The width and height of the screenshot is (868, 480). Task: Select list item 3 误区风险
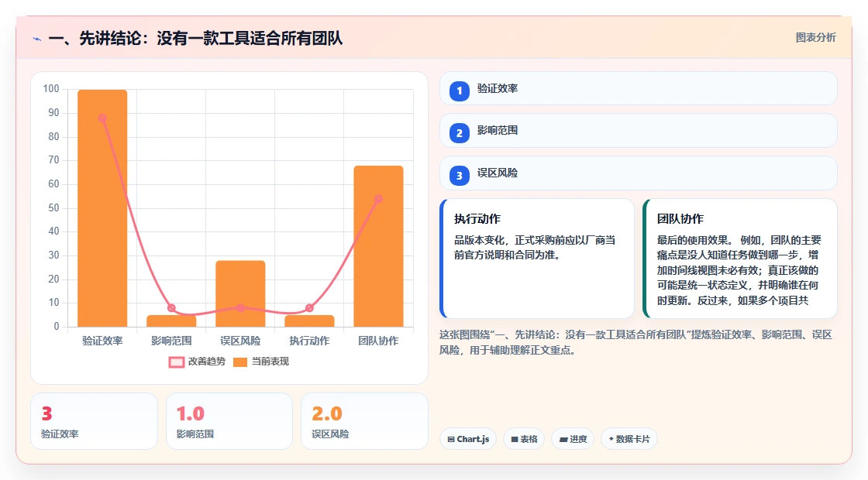pos(639,173)
